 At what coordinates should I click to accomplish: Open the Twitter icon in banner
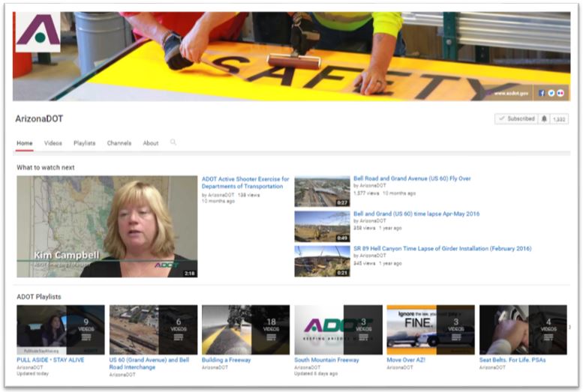pyautogui.click(x=551, y=93)
